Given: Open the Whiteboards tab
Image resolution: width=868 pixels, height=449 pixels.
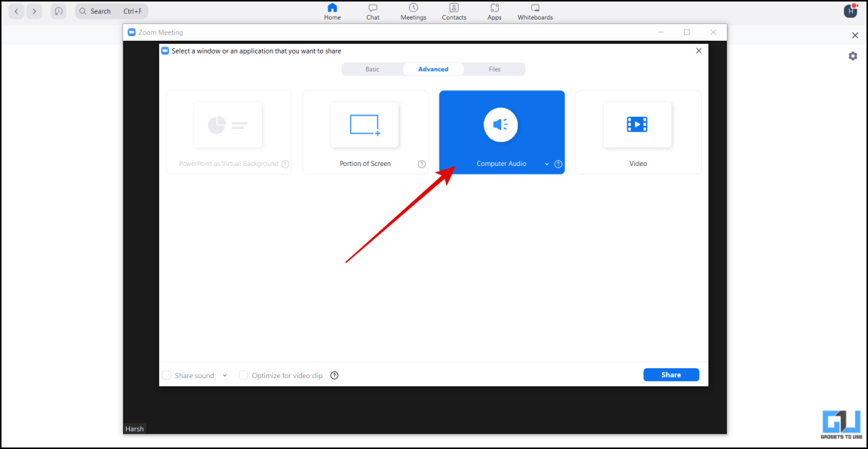Looking at the screenshot, I should (534, 11).
